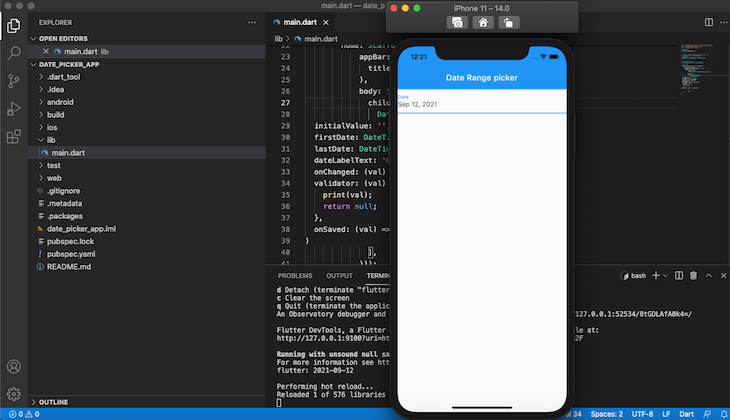Image resolution: width=730 pixels, height=420 pixels.
Task: Open the Search view in activity bar
Action: coord(14,52)
